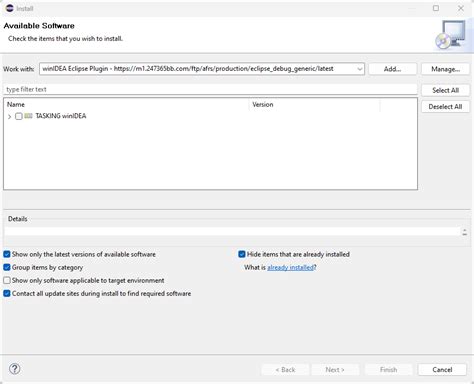
Task: Click the Details text area
Action: [233, 232]
